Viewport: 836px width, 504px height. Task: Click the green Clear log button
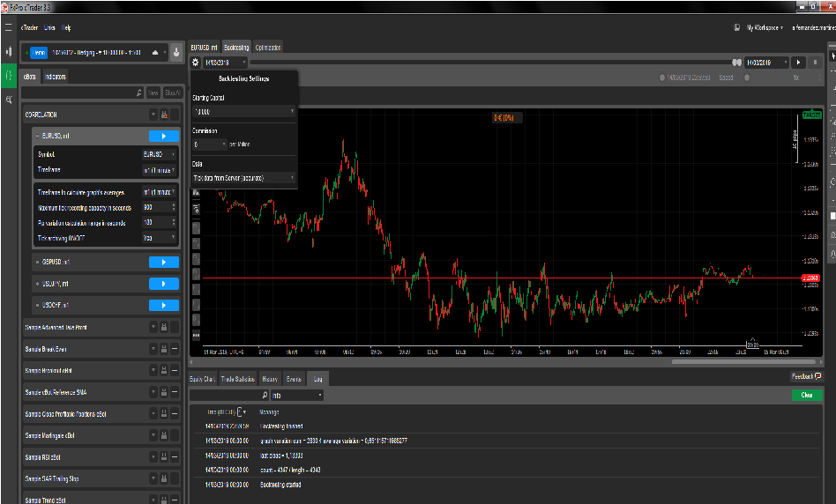click(x=806, y=396)
